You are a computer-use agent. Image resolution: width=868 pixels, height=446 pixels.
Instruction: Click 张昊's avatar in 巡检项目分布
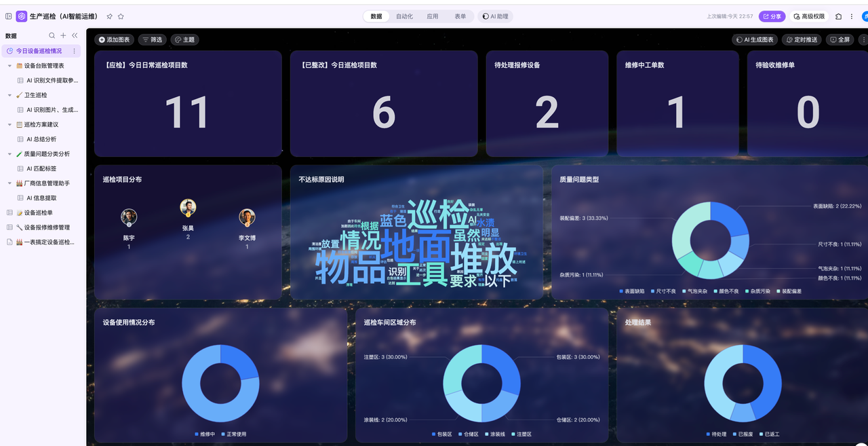tap(188, 208)
